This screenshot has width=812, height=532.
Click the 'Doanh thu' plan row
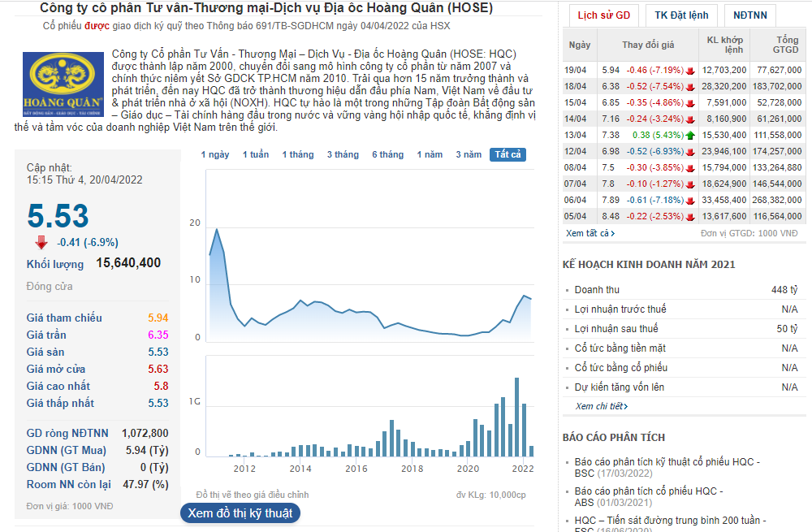684,290
